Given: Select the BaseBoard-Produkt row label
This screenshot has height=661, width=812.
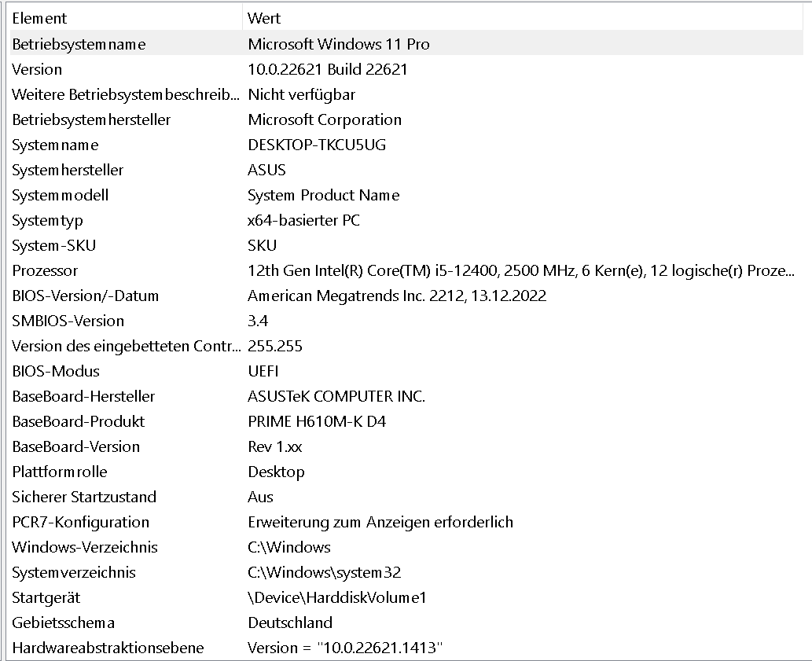Looking at the screenshot, I should point(78,422).
